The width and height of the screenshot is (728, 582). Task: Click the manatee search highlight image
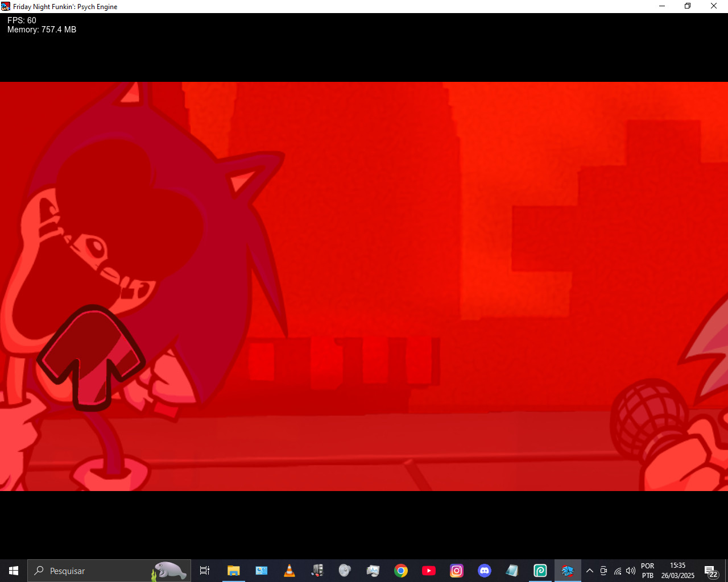(169, 571)
